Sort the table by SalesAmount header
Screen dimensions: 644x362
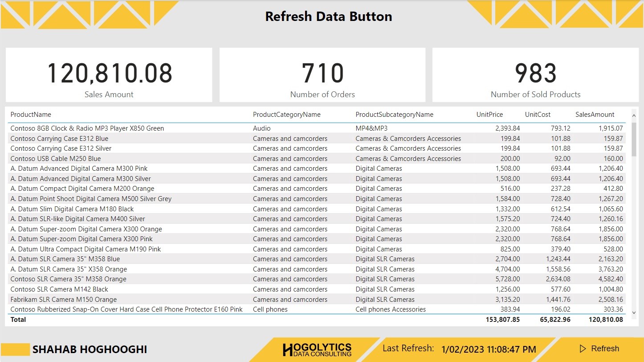[595, 115]
